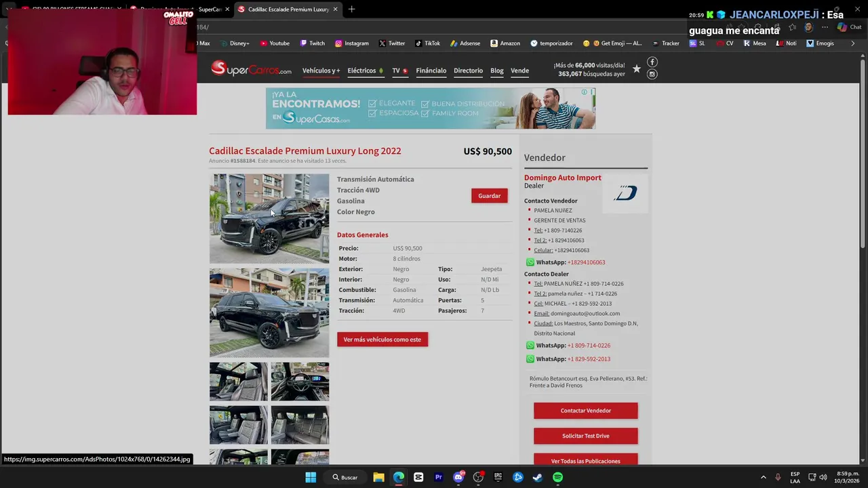868x488 pixels.
Task: Open CapCut from taskbar
Action: click(x=418, y=477)
